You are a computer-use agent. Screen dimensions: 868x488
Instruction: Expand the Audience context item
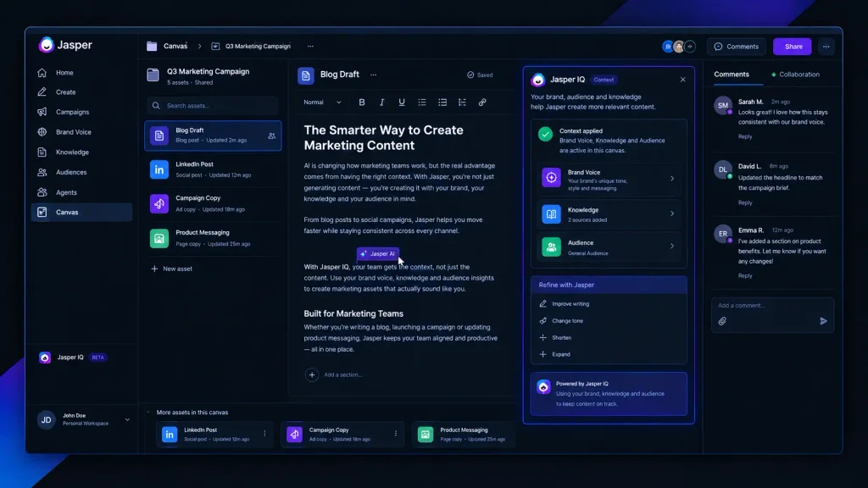click(x=609, y=247)
